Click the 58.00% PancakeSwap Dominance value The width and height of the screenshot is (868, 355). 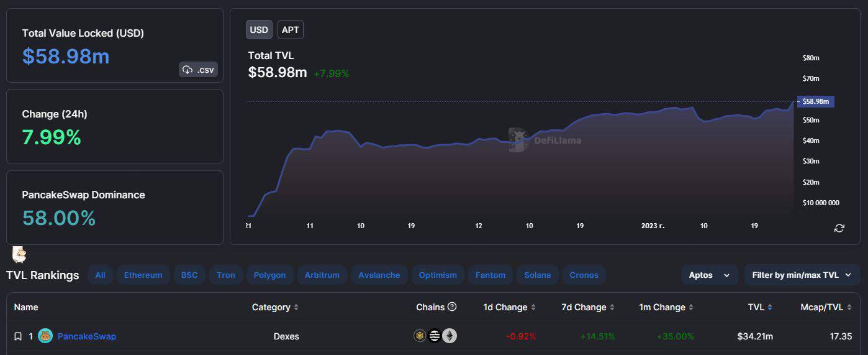(59, 218)
